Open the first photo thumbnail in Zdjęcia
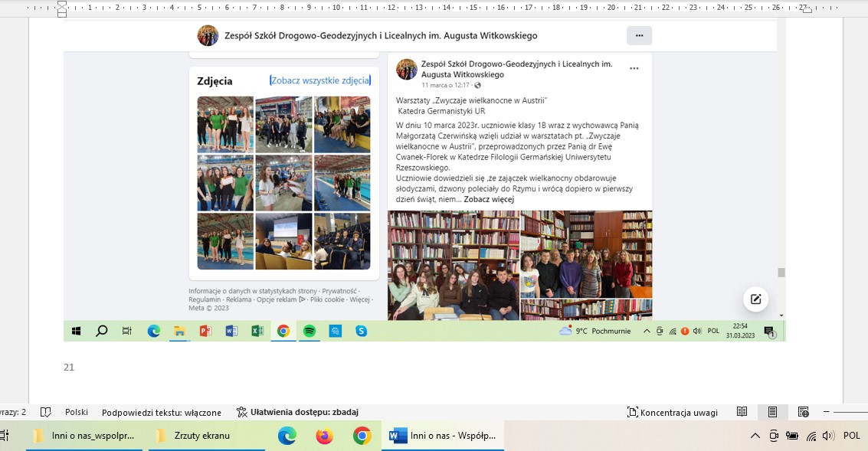The height and width of the screenshot is (451, 868). click(225, 124)
